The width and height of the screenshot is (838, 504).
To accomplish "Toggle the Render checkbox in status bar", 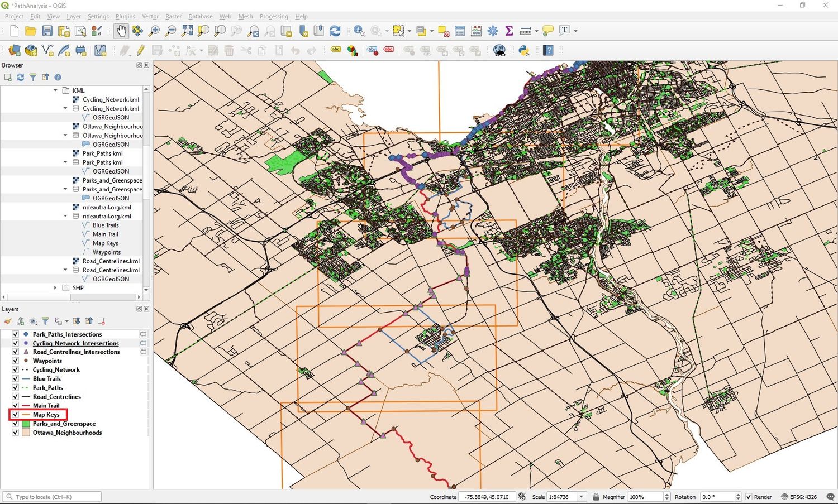I will pyautogui.click(x=749, y=497).
